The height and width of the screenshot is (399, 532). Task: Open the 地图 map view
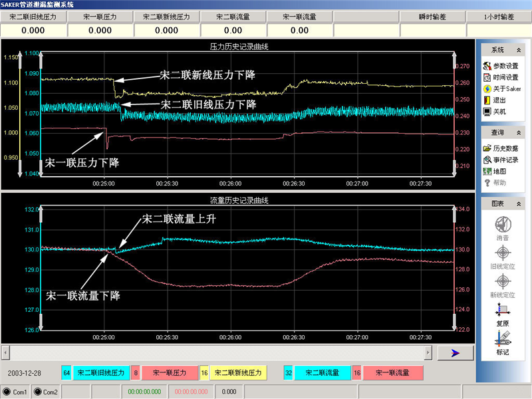(499, 171)
